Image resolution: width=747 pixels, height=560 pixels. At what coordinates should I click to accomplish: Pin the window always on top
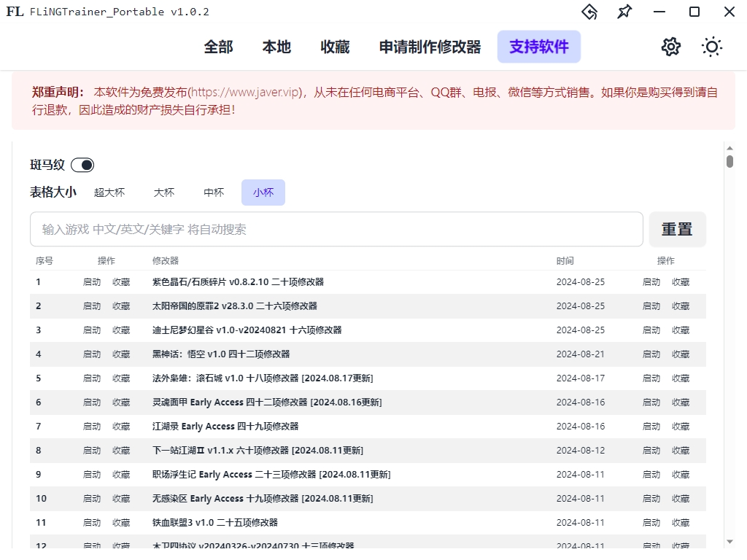tap(624, 12)
